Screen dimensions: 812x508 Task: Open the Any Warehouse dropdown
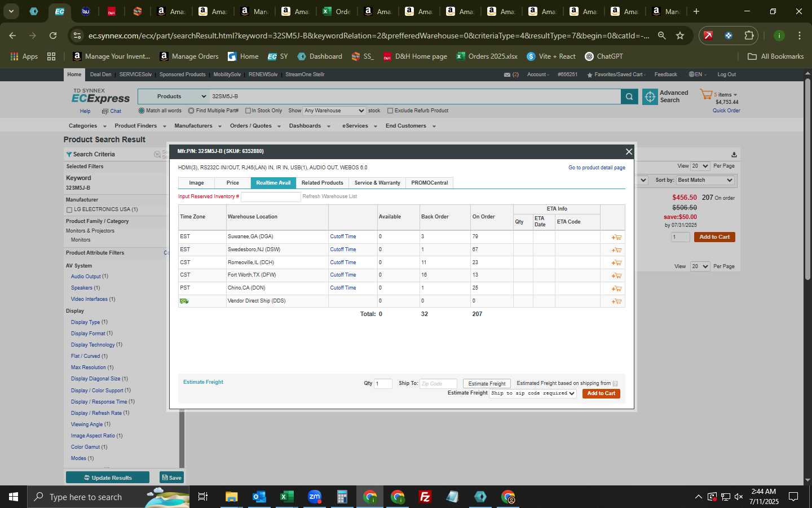(334, 111)
